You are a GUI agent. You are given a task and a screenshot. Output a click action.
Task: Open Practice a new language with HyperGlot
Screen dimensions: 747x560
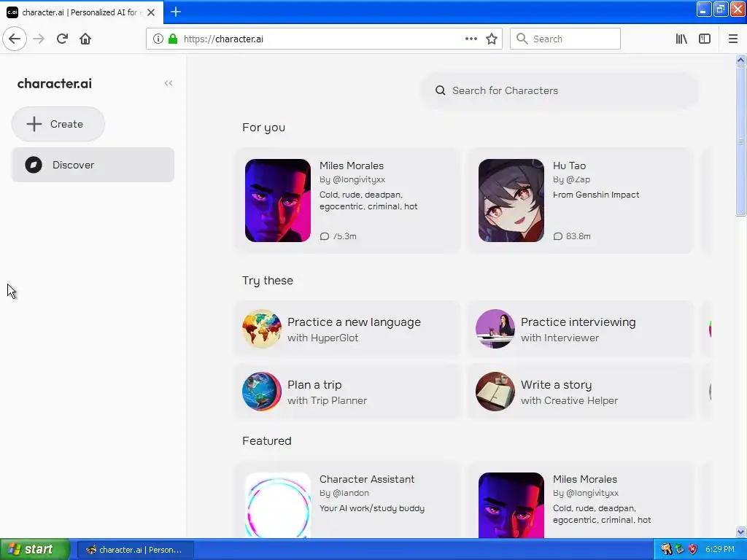[x=347, y=329]
